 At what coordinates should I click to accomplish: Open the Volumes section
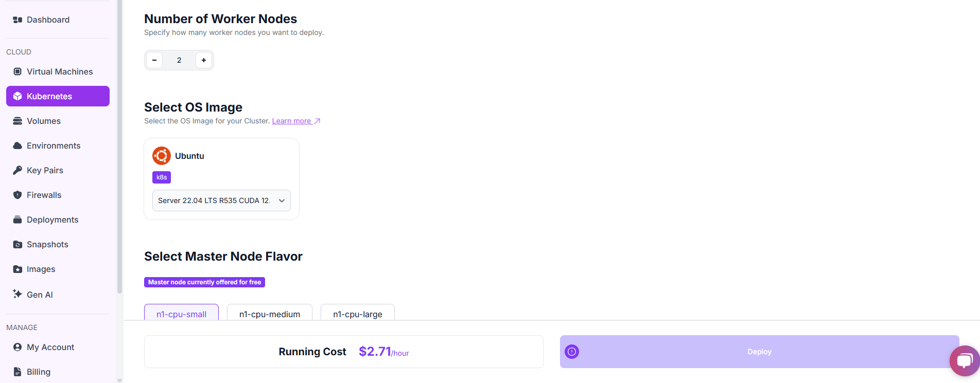click(x=44, y=121)
